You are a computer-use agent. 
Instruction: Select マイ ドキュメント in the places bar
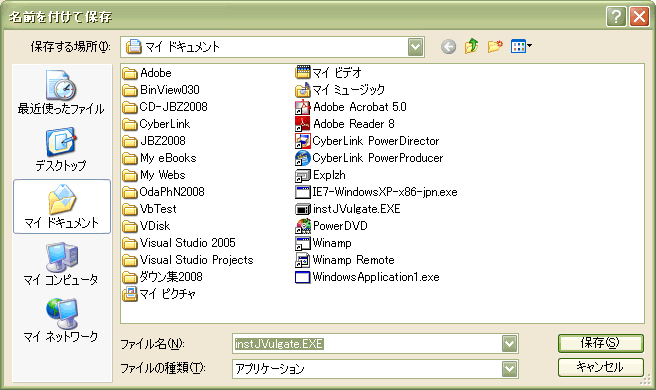point(62,206)
